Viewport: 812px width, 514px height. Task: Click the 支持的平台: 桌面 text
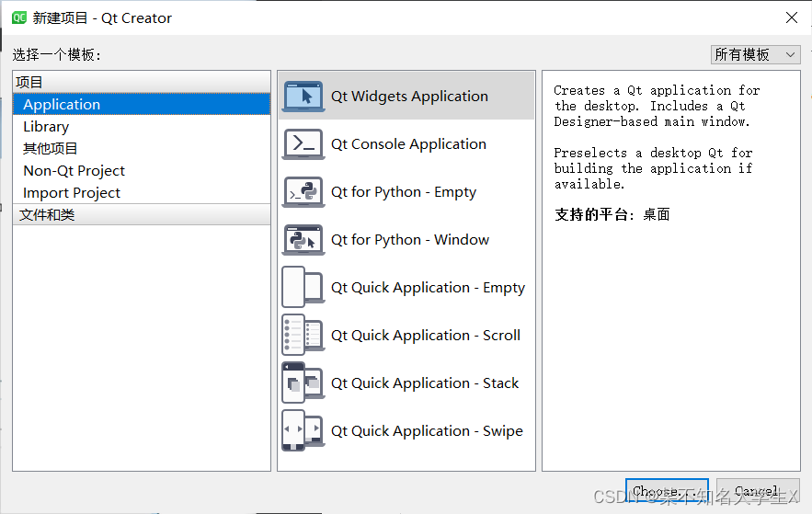coord(612,214)
